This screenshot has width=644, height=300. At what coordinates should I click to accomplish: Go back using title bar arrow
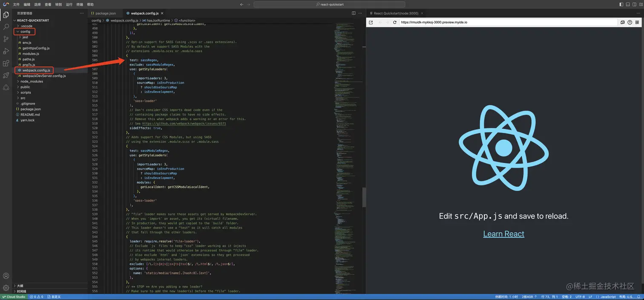pyautogui.click(x=242, y=4)
